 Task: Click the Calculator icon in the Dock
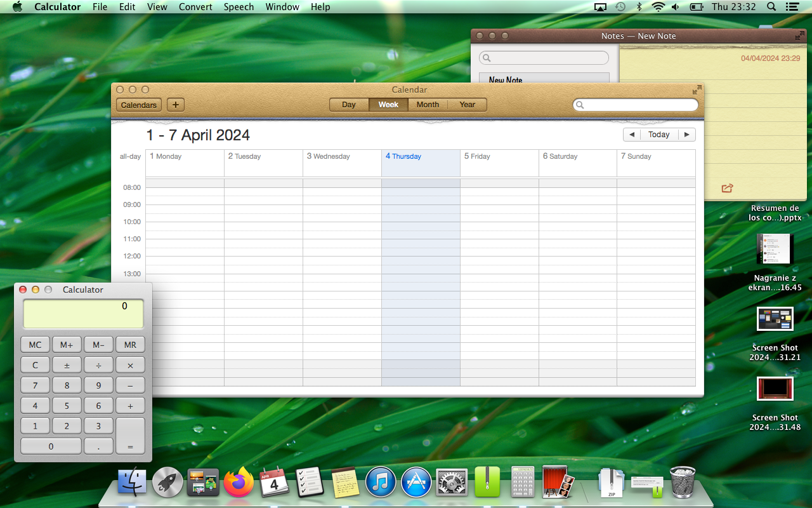coord(523,483)
